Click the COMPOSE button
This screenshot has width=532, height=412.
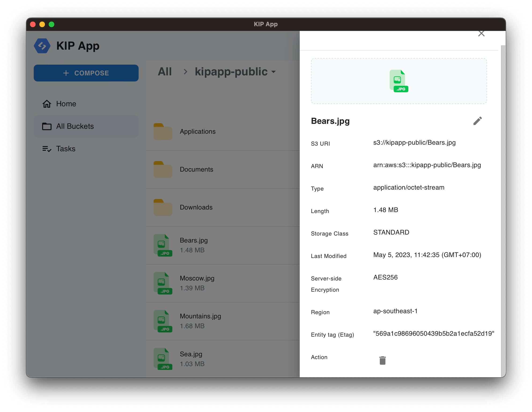coord(85,73)
